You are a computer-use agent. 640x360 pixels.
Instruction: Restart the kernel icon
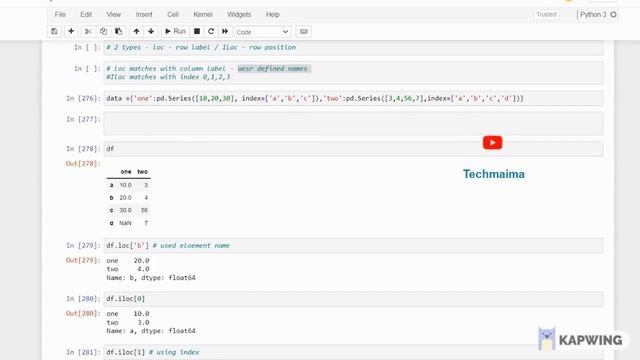(211, 31)
